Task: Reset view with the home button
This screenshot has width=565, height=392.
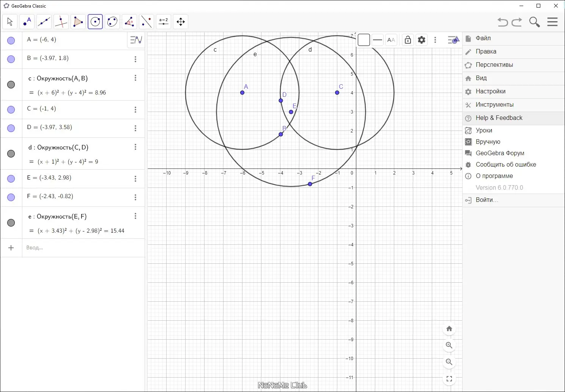Action: point(449,329)
